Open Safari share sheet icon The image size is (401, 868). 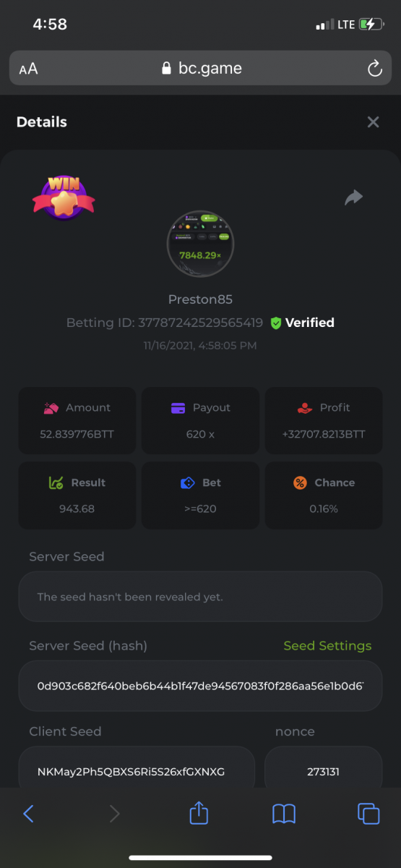199,812
